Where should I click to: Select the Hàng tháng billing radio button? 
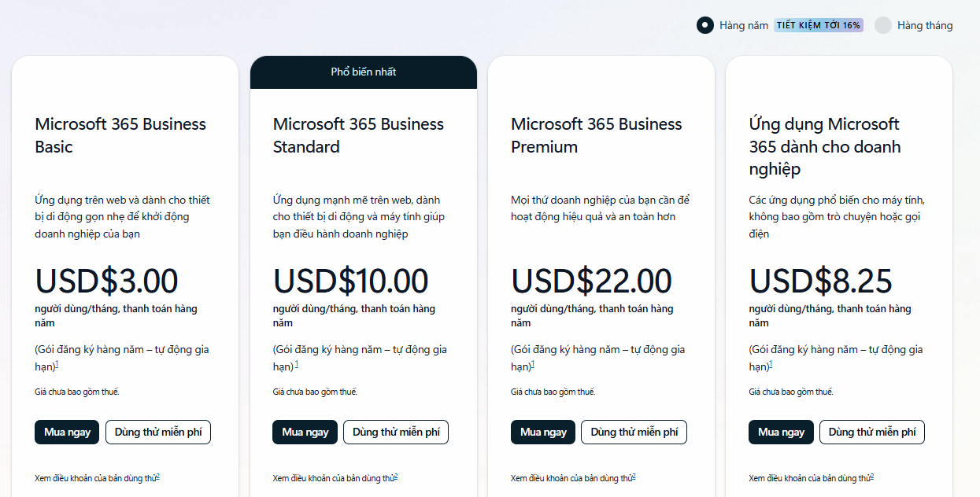click(883, 25)
